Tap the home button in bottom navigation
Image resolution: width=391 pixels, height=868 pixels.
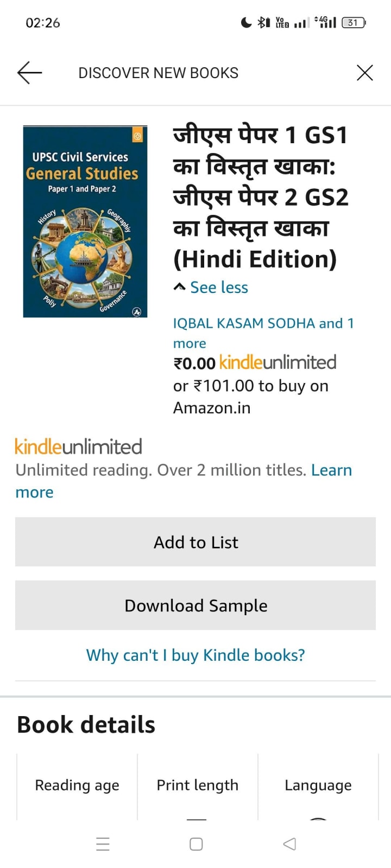click(x=195, y=844)
